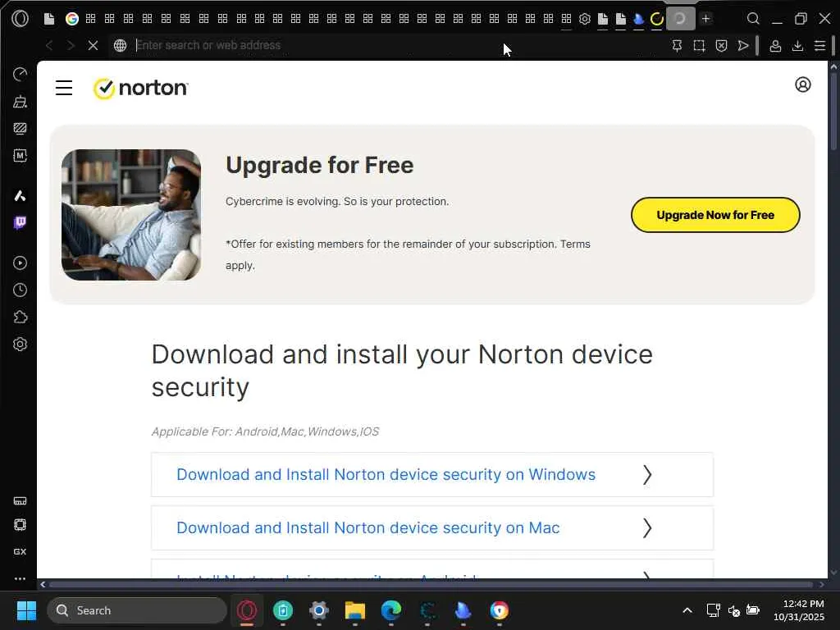Click the GX label in sidebar

pos(20,552)
